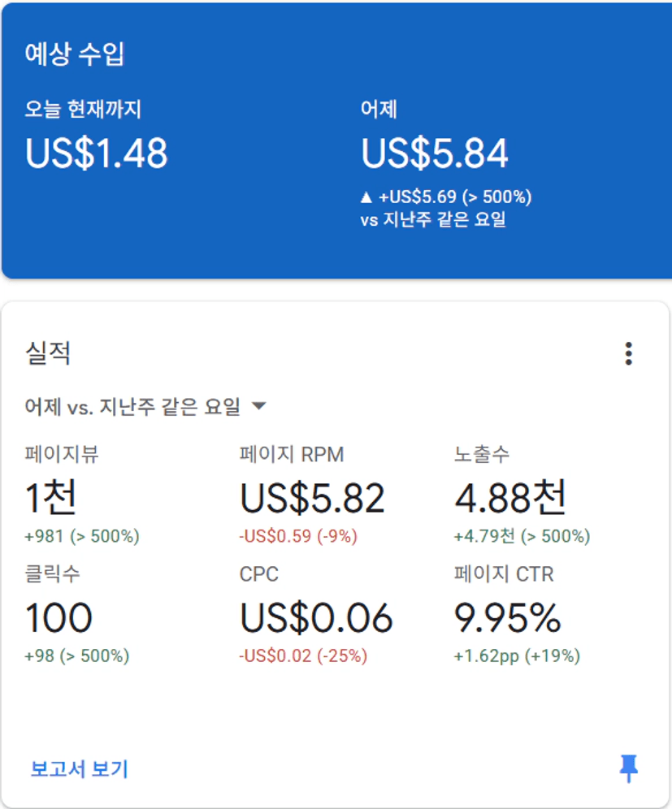
Task: Click the 노출수 value 4.88천
Action: tap(510, 497)
